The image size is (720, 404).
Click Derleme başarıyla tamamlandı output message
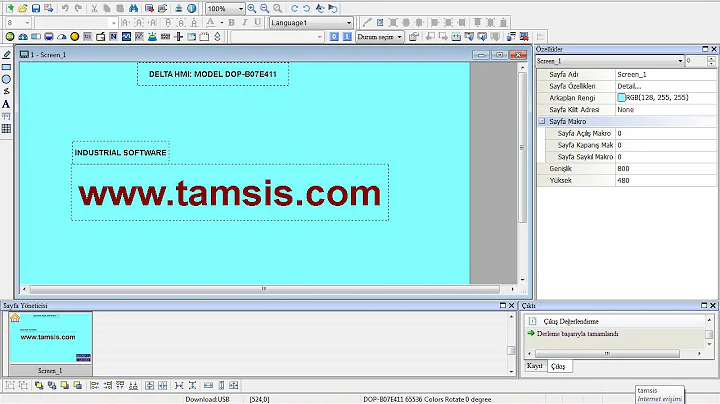click(577, 334)
